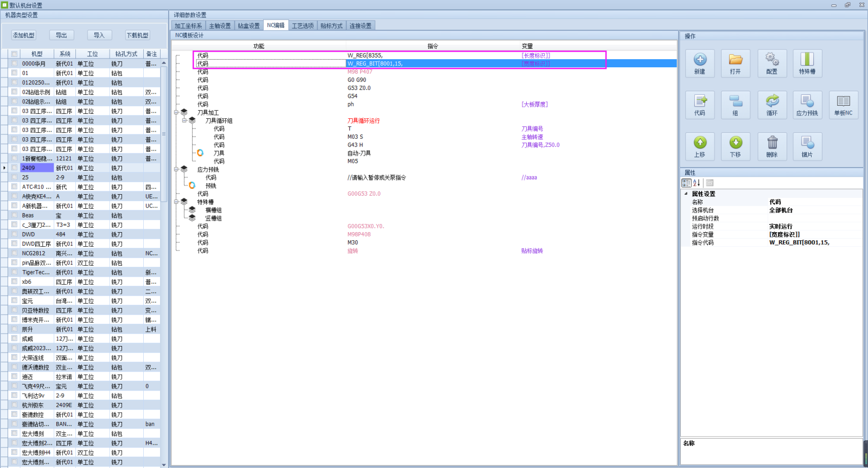This screenshot has height=468, width=868.
Task: Click the 新建 (New) icon button
Action: 700,63
